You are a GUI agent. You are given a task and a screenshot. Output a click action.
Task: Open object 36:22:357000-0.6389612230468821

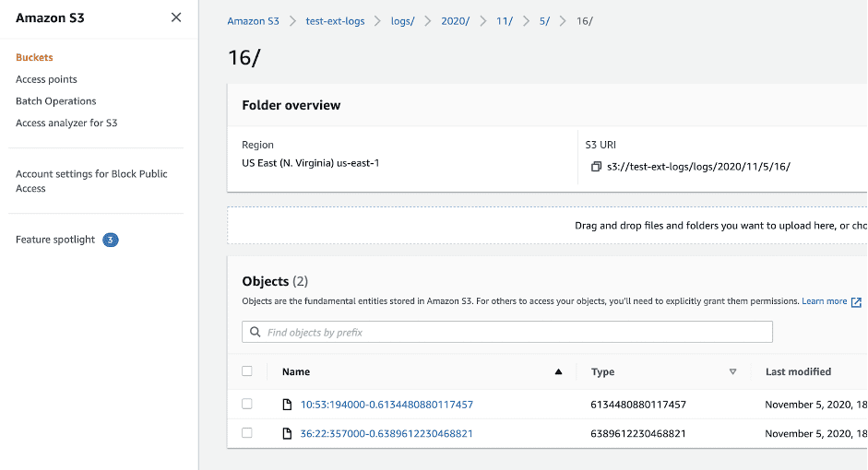coord(386,433)
